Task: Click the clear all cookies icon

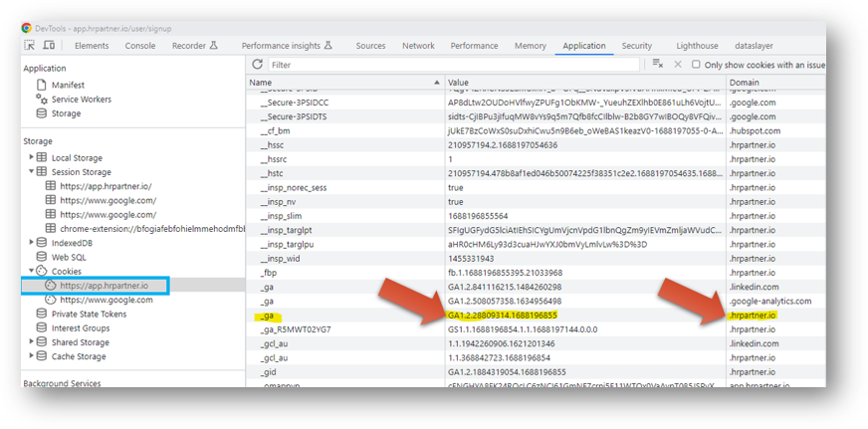Action: [658, 65]
